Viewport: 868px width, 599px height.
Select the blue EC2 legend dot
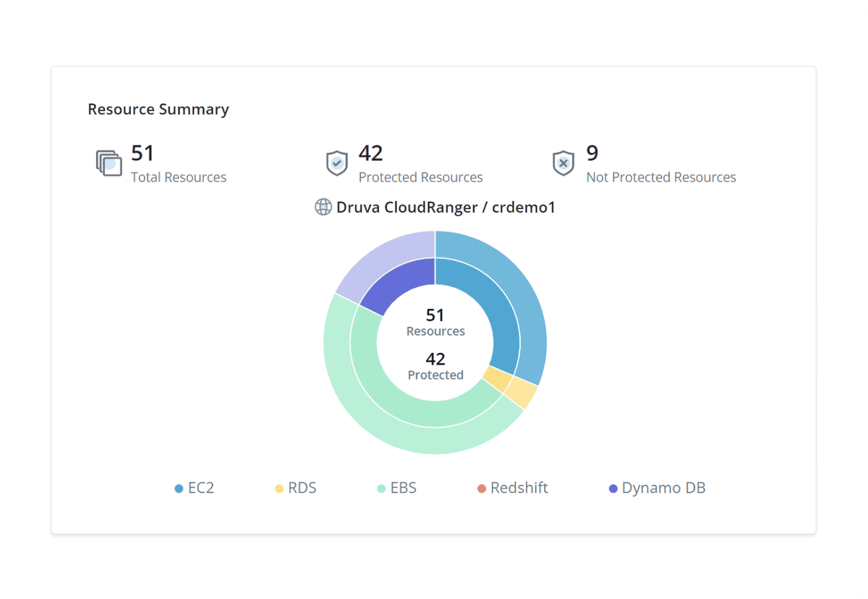coord(178,488)
